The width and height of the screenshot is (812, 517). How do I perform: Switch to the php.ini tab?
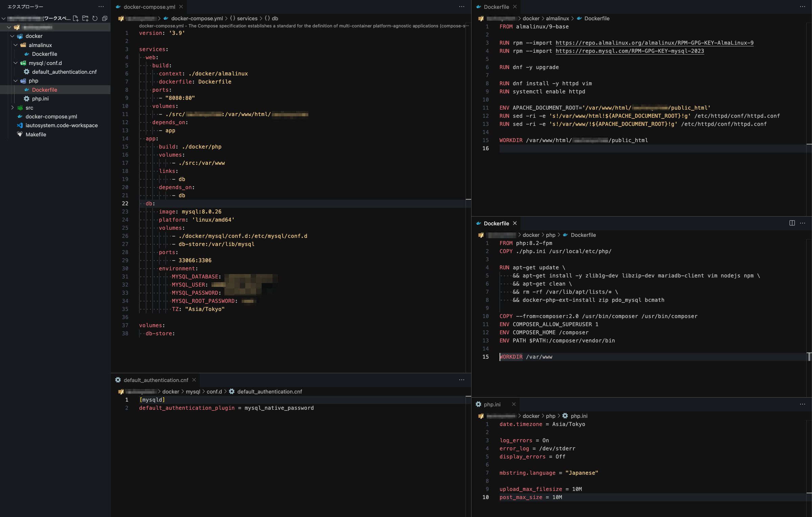click(x=492, y=404)
